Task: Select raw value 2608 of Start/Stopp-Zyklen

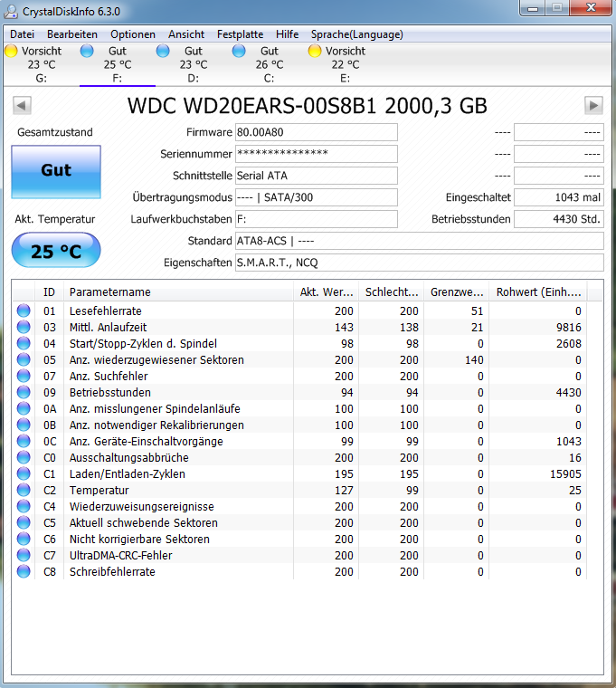Action: tap(569, 344)
